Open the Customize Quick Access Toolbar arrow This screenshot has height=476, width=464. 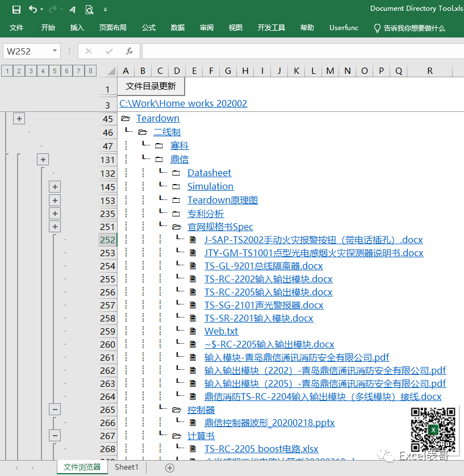[105, 10]
